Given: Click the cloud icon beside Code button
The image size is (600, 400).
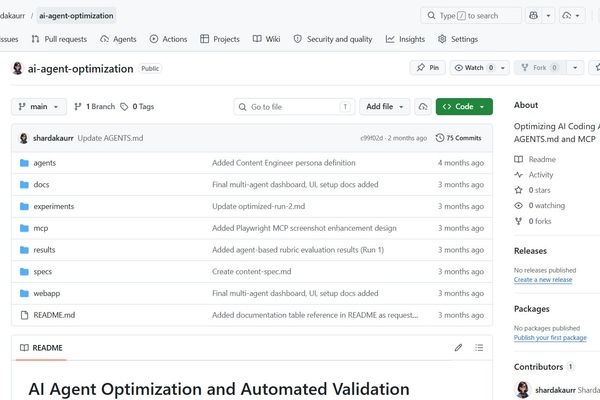Looking at the screenshot, I should (x=423, y=107).
